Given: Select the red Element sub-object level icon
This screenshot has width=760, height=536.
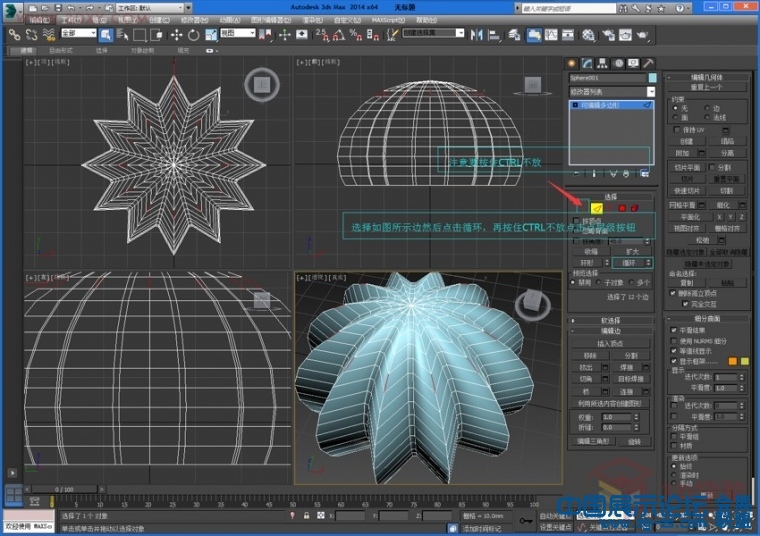Looking at the screenshot, I should pos(634,208).
